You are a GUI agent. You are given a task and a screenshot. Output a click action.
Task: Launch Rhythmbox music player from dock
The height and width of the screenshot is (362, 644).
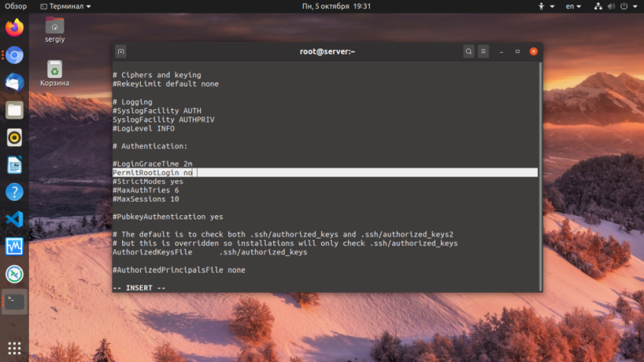[x=14, y=138]
